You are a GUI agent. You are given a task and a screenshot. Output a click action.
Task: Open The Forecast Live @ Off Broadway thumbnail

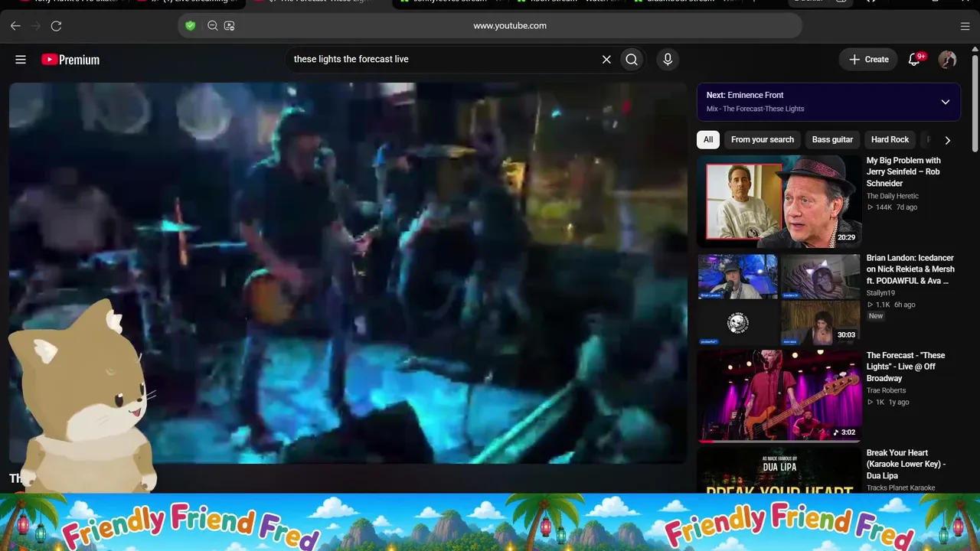[779, 396]
